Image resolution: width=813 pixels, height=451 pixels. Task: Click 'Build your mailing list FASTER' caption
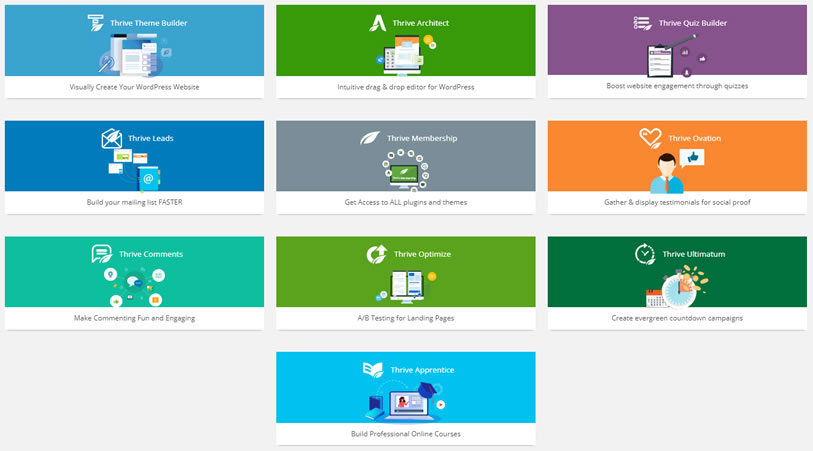point(134,202)
